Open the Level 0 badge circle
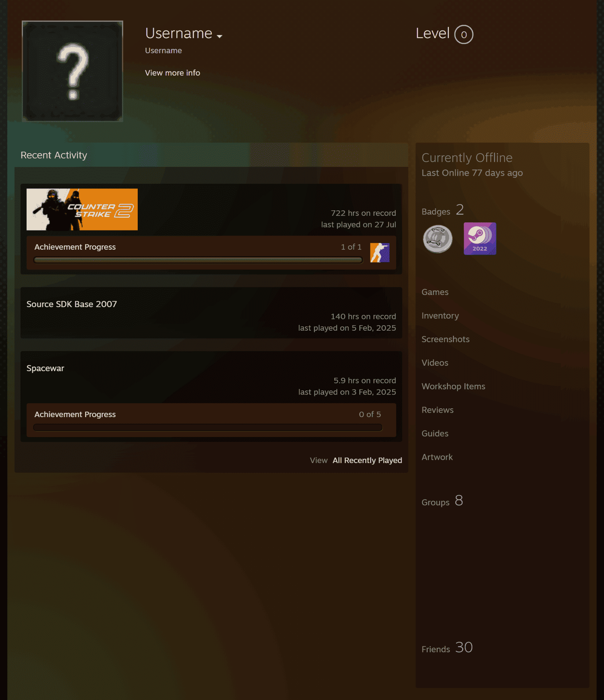 pyautogui.click(x=464, y=35)
